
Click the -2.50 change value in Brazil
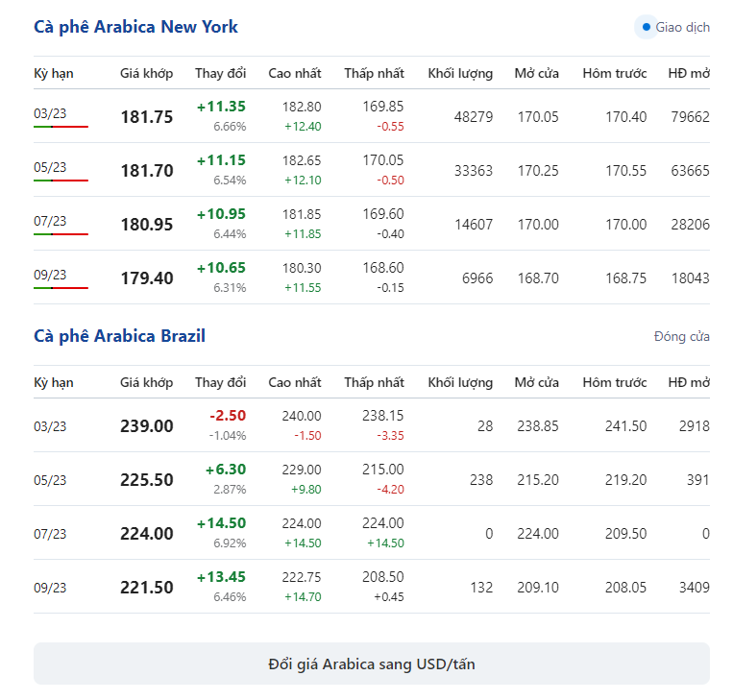tap(228, 416)
